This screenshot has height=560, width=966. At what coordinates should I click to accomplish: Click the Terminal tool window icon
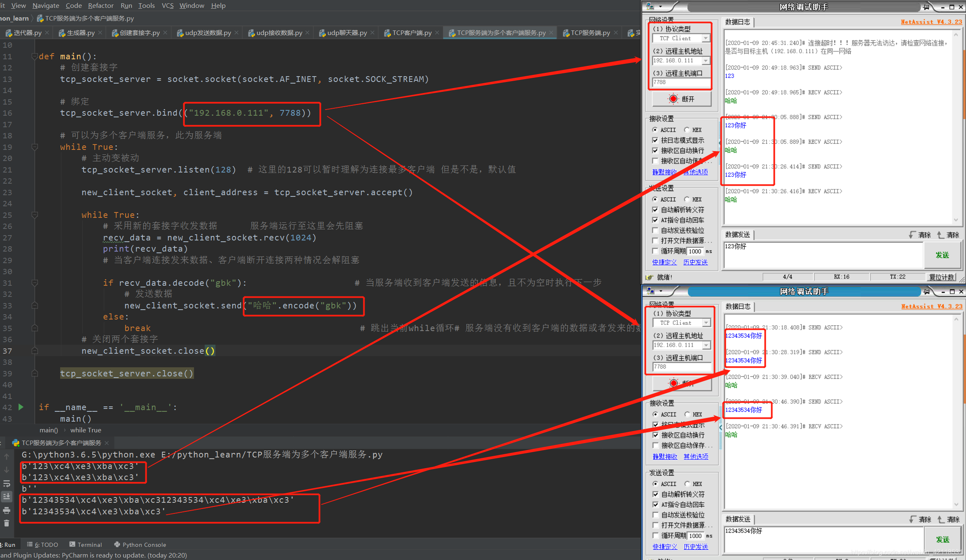(73, 544)
